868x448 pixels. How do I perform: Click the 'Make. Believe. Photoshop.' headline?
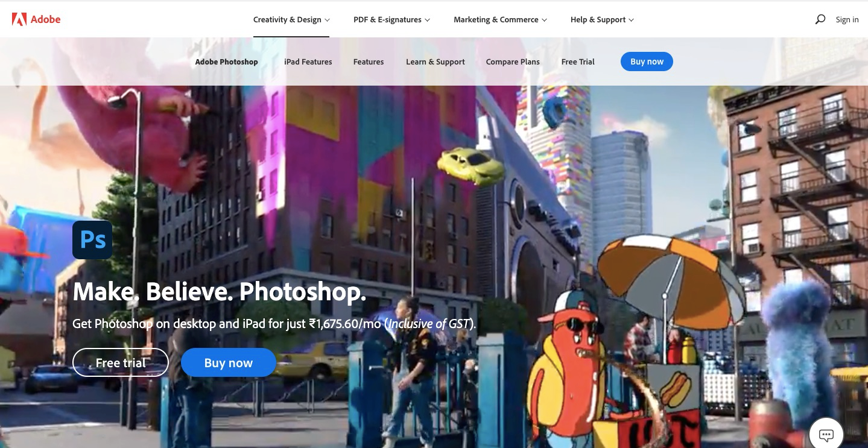click(x=220, y=292)
